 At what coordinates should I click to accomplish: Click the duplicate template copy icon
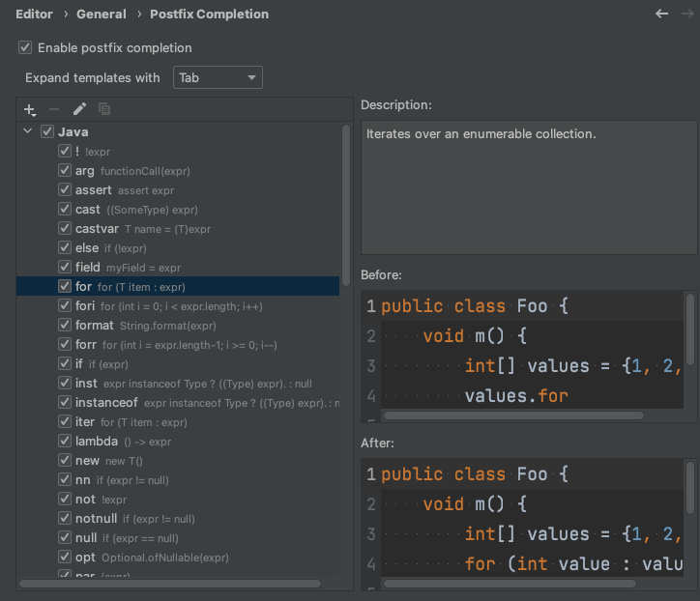(x=103, y=110)
